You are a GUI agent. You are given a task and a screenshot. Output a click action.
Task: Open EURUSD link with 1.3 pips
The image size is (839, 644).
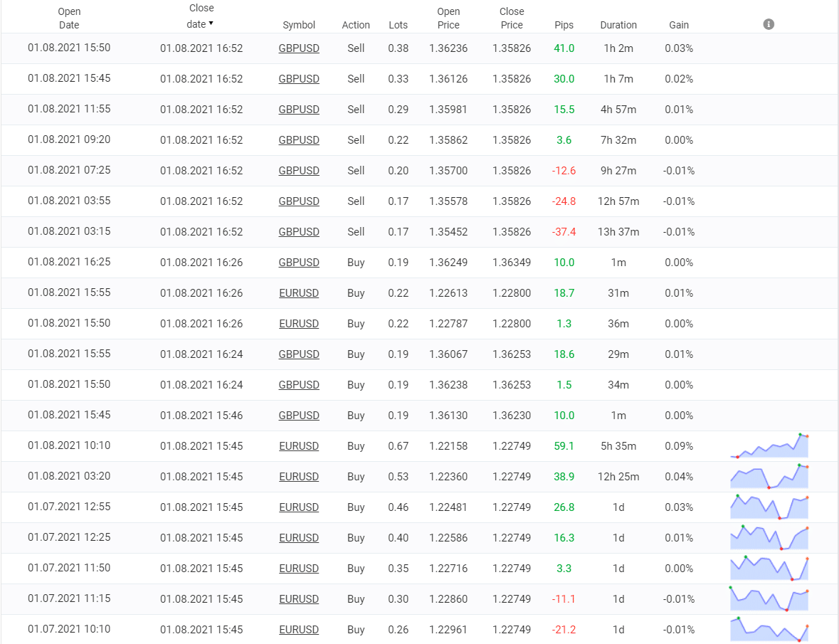(299, 324)
